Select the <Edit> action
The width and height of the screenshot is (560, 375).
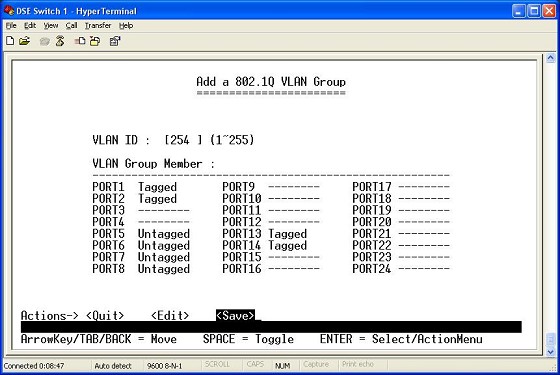170,315
